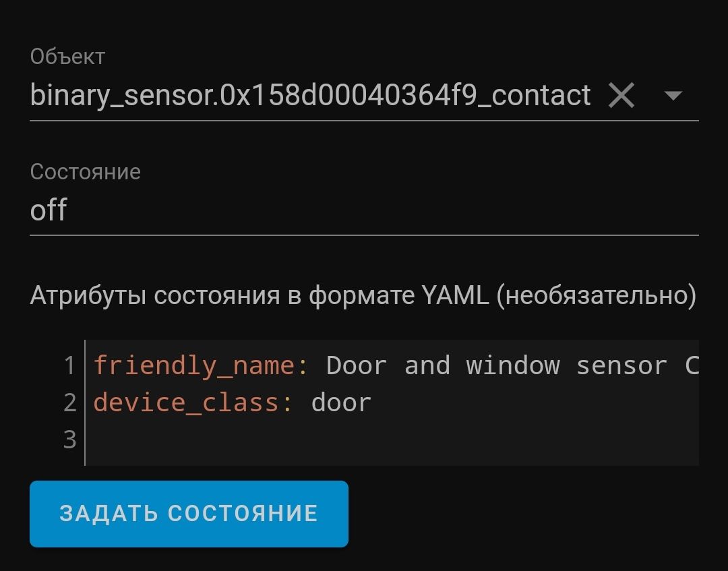Click the word "Door" in friendly name
This screenshot has height=571, width=728.
tap(357, 365)
